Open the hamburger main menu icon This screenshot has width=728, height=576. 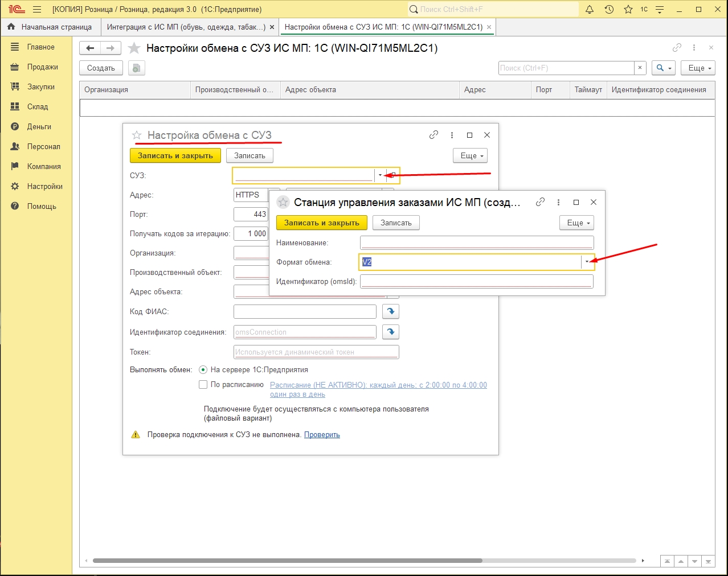(x=37, y=9)
